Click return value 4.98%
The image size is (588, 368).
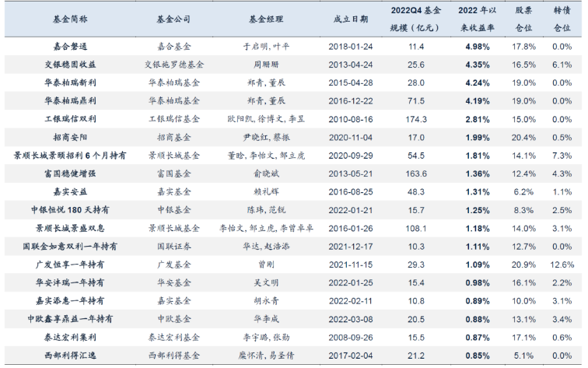coord(478,47)
